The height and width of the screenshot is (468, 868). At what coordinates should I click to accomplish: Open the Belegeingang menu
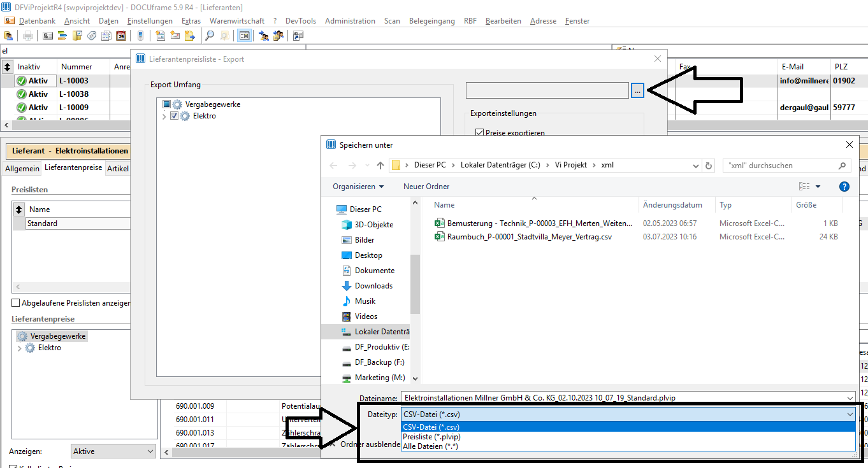click(432, 21)
